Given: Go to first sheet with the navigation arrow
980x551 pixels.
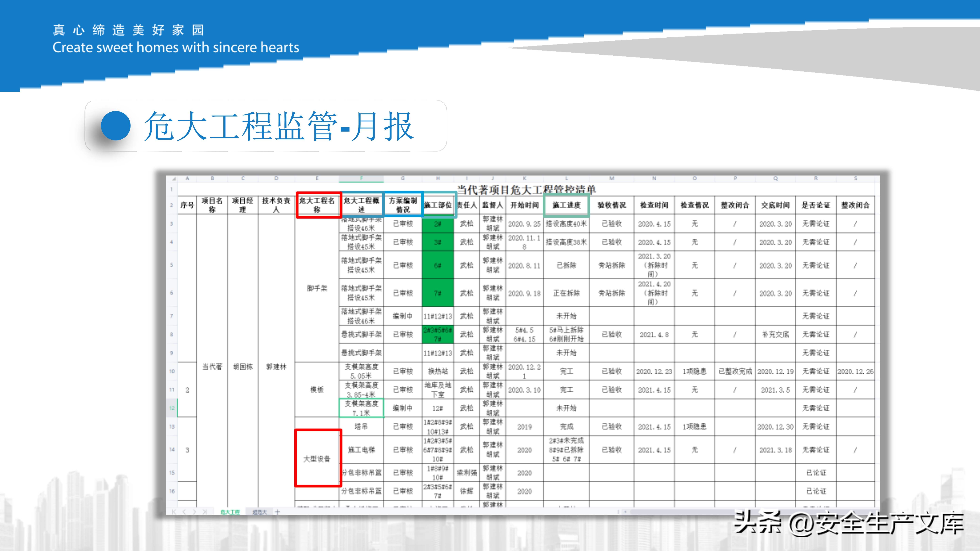Looking at the screenshot, I should 174,512.
